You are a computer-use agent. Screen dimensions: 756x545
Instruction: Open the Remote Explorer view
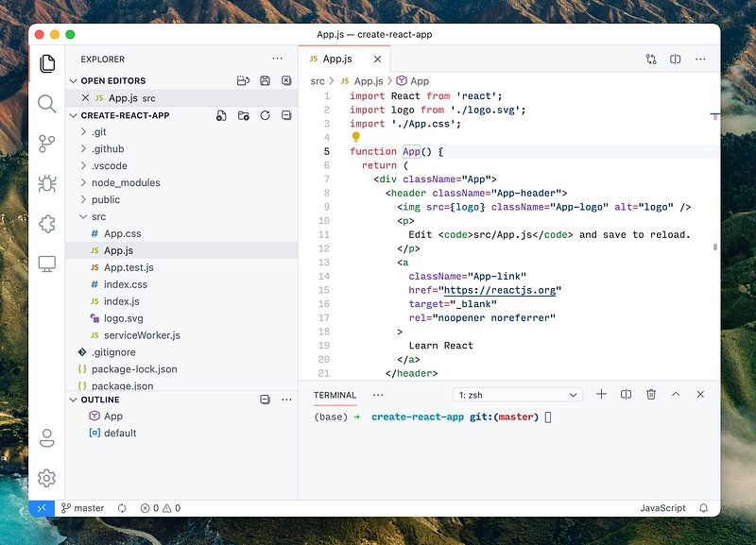pyautogui.click(x=46, y=264)
